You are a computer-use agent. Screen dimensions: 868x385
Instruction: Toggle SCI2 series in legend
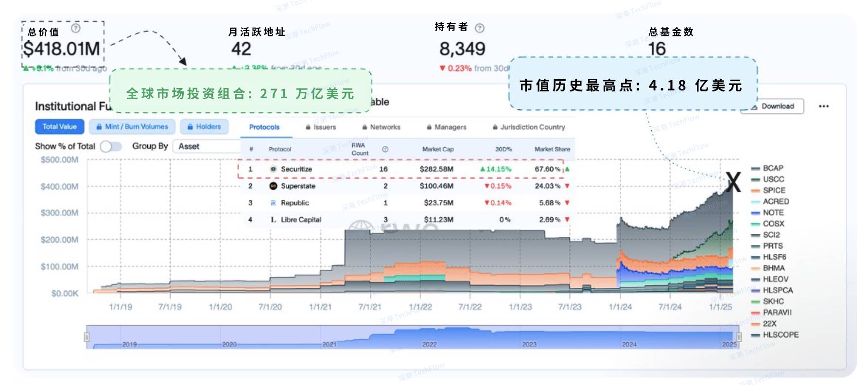[x=765, y=235]
